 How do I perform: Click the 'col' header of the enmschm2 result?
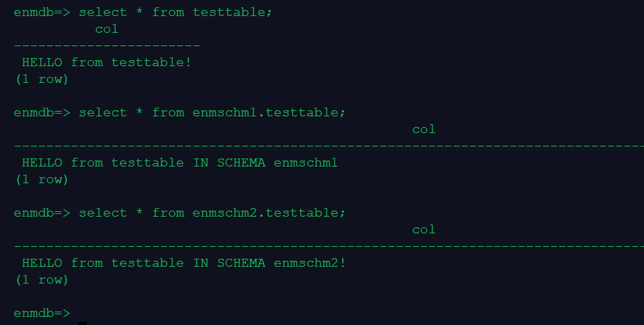424,229
